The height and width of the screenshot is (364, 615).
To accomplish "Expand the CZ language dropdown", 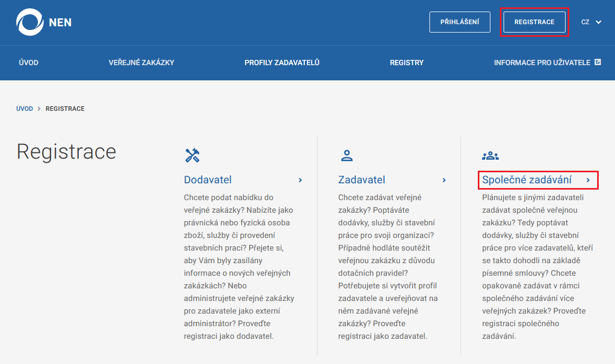I will [x=591, y=22].
